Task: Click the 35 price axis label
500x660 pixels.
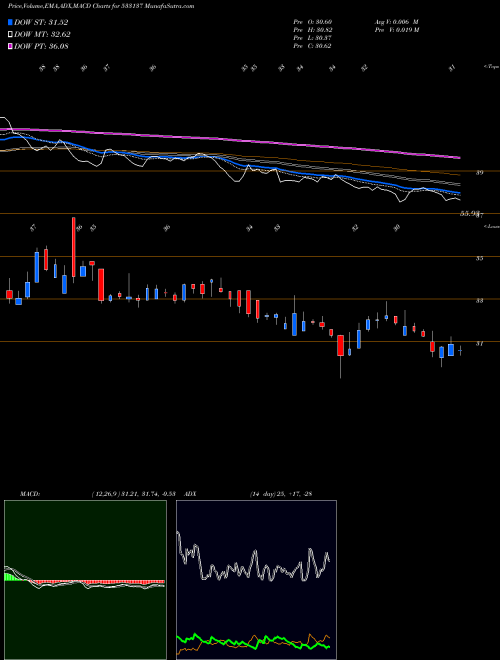Action: (x=479, y=258)
